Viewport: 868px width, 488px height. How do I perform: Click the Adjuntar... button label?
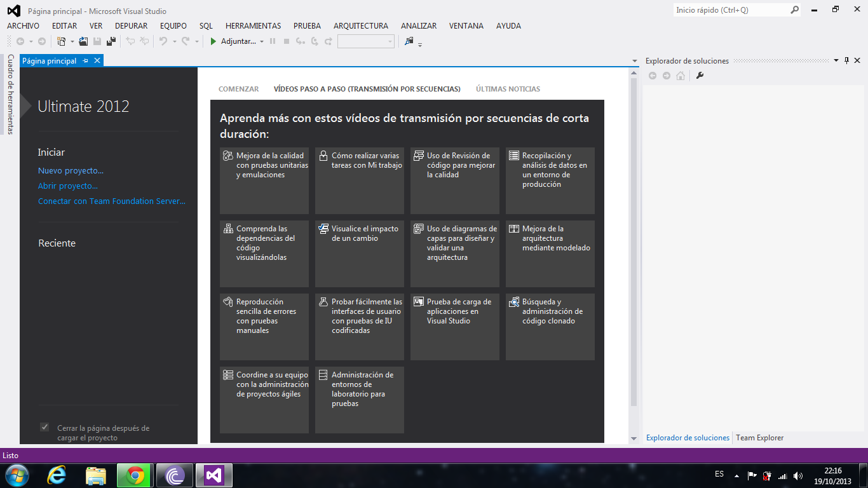(x=239, y=41)
